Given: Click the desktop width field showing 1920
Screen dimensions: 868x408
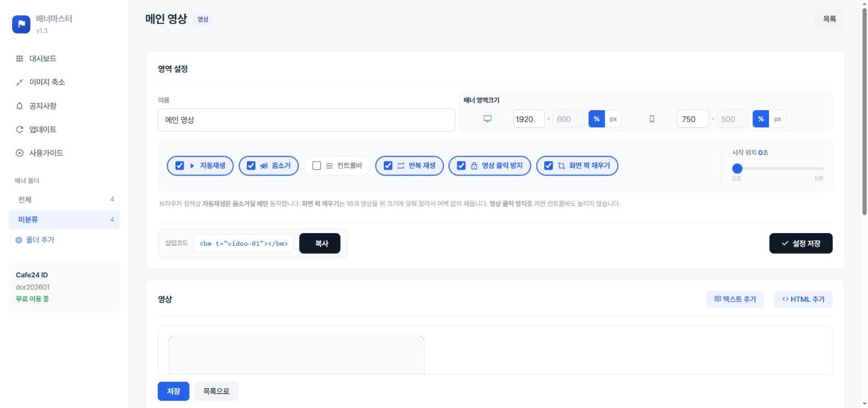Looking at the screenshot, I should click(529, 119).
